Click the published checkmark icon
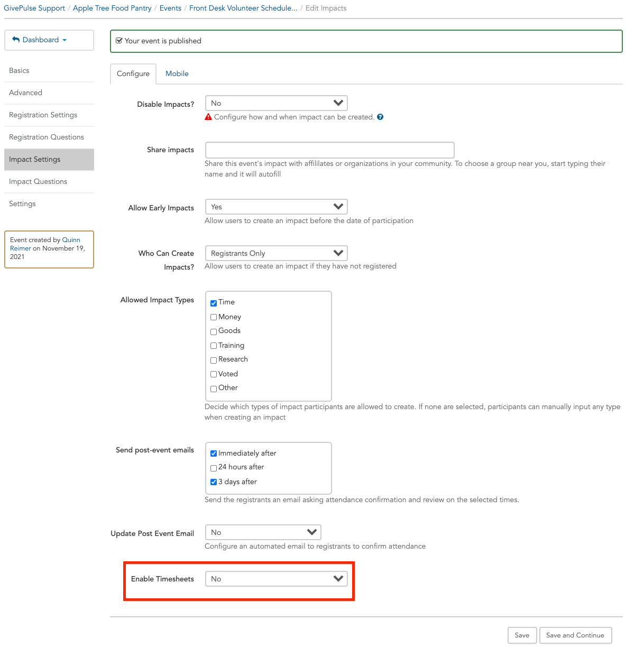This screenshot has width=644, height=648. click(119, 41)
